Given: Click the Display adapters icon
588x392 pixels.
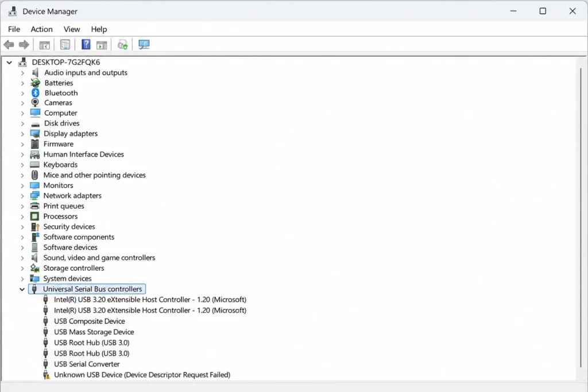Looking at the screenshot, I should click(35, 133).
